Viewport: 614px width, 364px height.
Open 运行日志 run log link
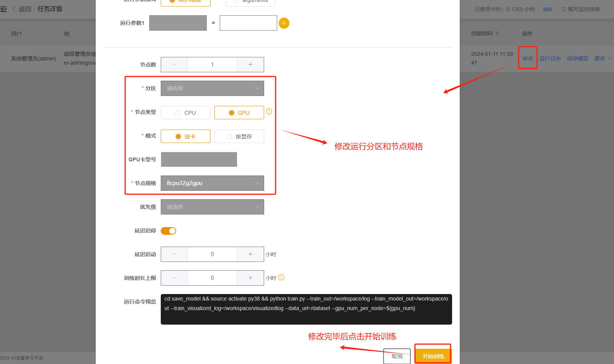pyautogui.click(x=550, y=58)
